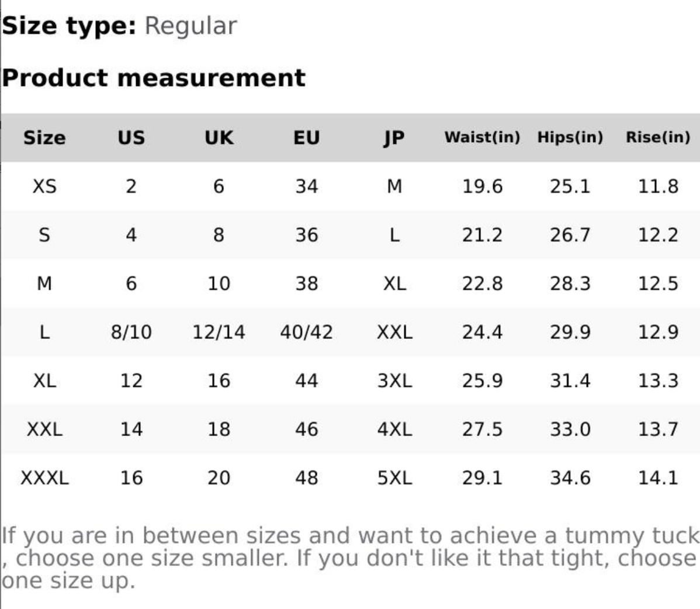Click the 5XL JP size cell
This screenshot has height=609, width=700.
coord(394,478)
